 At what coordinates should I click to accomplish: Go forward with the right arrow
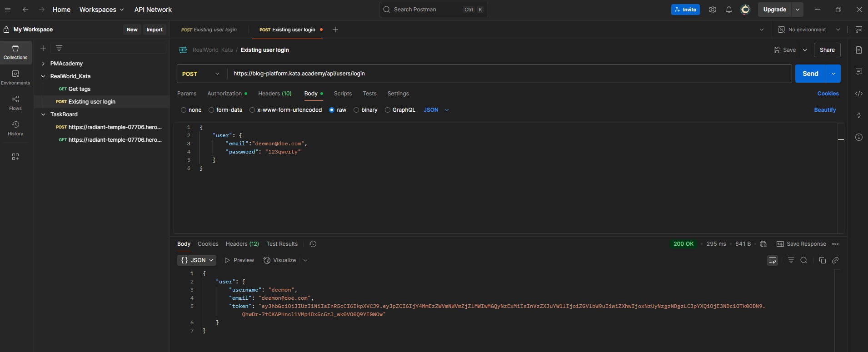(x=41, y=10)
